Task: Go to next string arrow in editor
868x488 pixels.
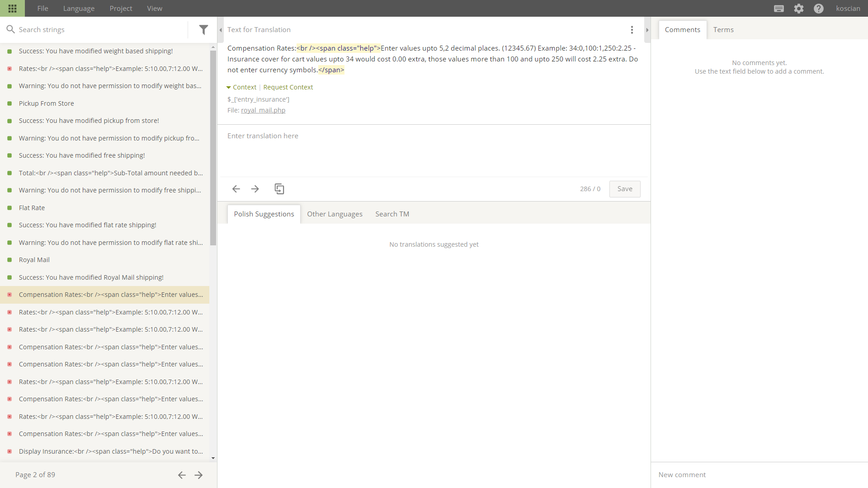Action: (x=255, y=189)
